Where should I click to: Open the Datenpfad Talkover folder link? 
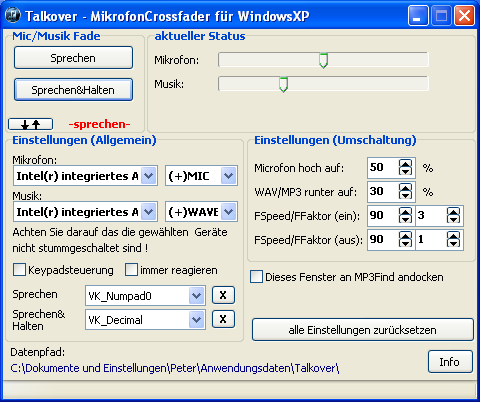tap(175, 368)
